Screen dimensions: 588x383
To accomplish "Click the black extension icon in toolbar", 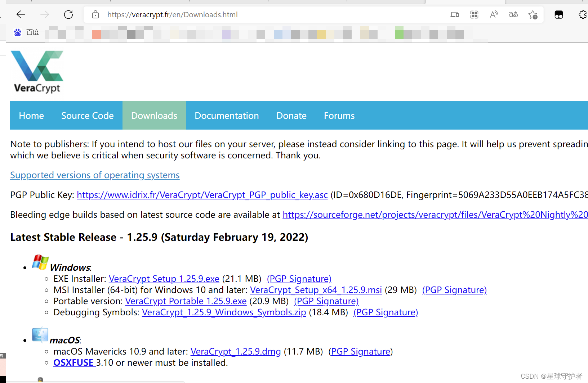I will (559, 15).
